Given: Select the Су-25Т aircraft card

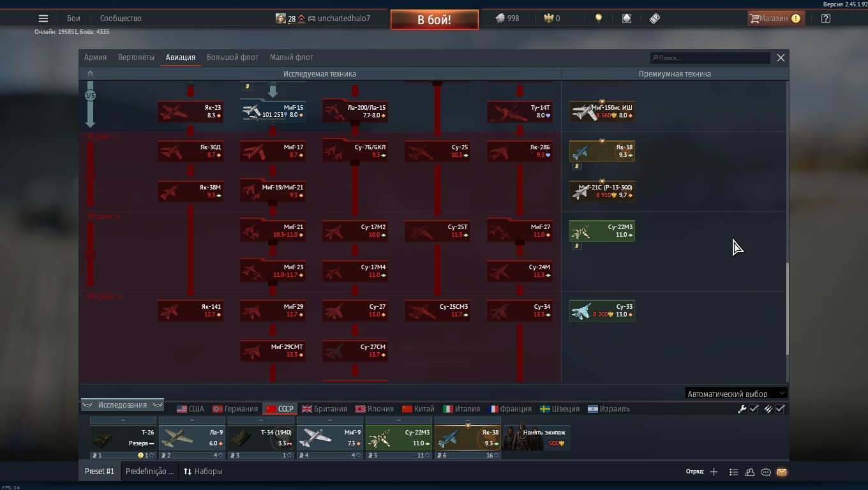Looking at the screenshot, I should pyautogui.click(x=437, y=231).
